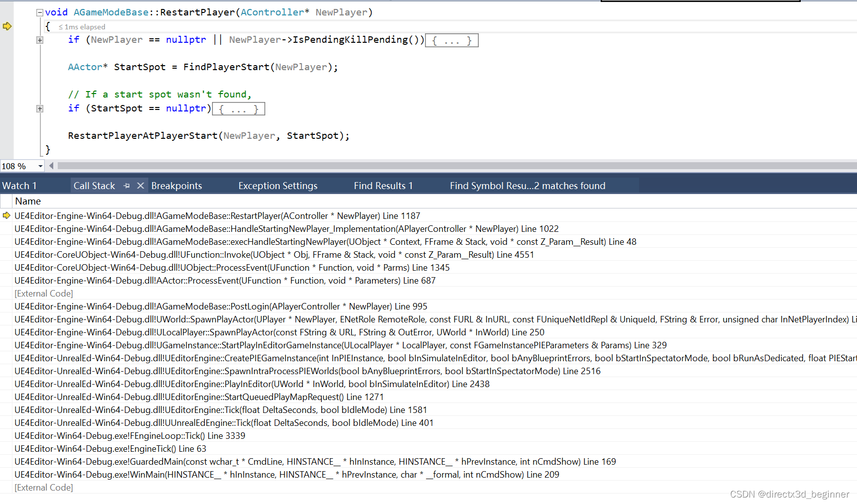The width and height of the screenshot is (857, 504).
Task: Open the Breakpoints tab
Action: (177, 186)
